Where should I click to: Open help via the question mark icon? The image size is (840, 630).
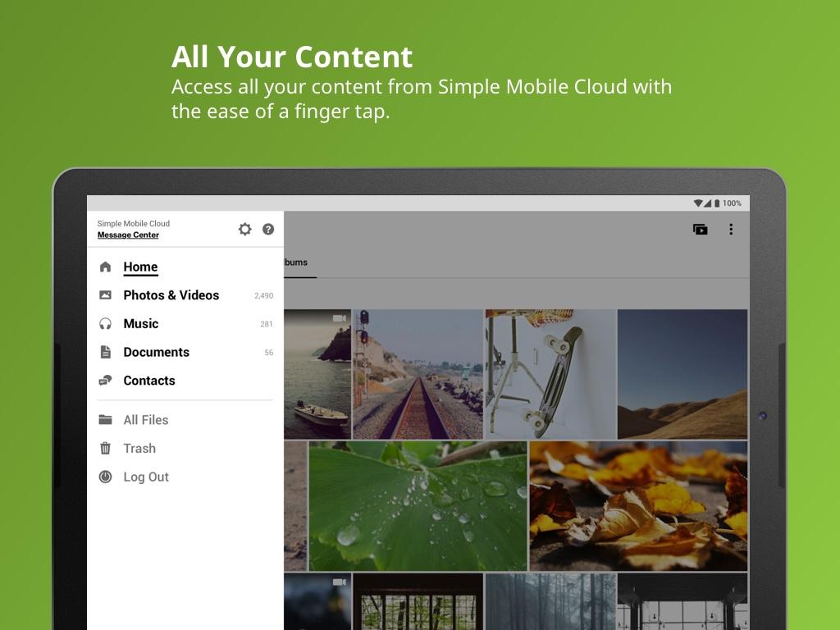click(x=268, y=230)
